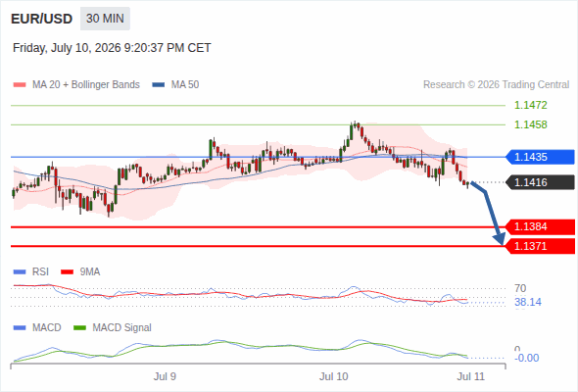Click the 30 MIN timeframe badge
The height and width of the screenshot is (392, 578).
[x=105, y=19]
